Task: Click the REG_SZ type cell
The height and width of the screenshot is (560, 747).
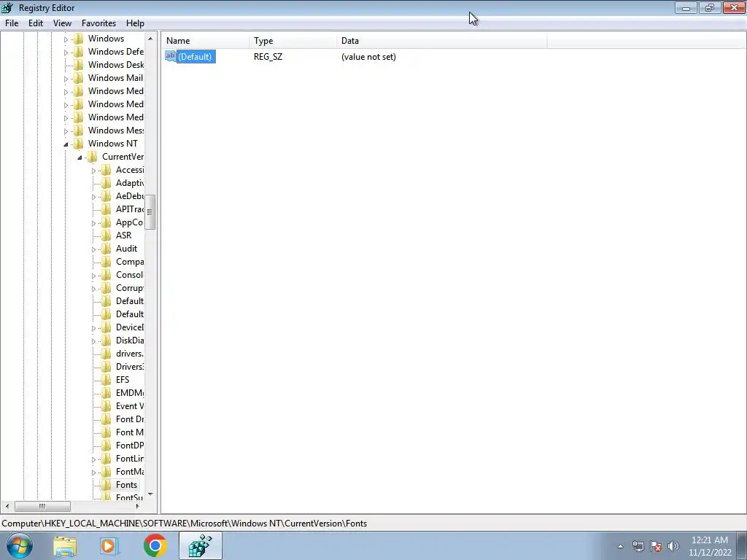Action: tap(268, 57)
